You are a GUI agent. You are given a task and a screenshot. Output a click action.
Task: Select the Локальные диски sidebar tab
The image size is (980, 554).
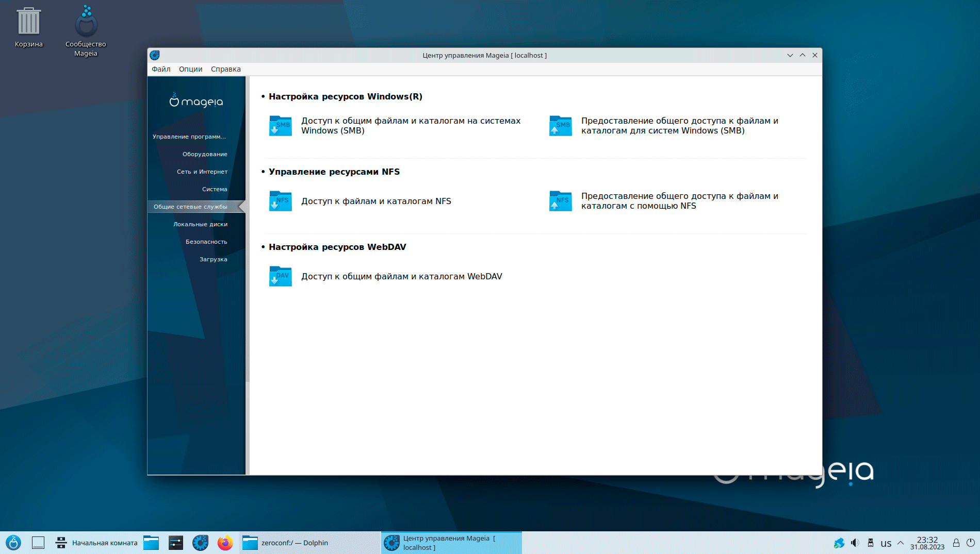point(196,224)
